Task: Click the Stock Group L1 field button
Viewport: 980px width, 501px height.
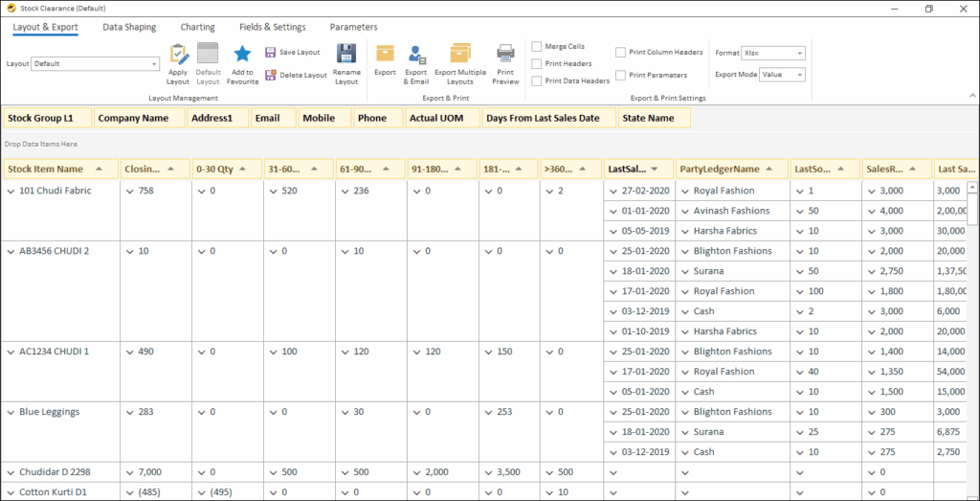Action: pyautogui.click(x=46, y=118)
